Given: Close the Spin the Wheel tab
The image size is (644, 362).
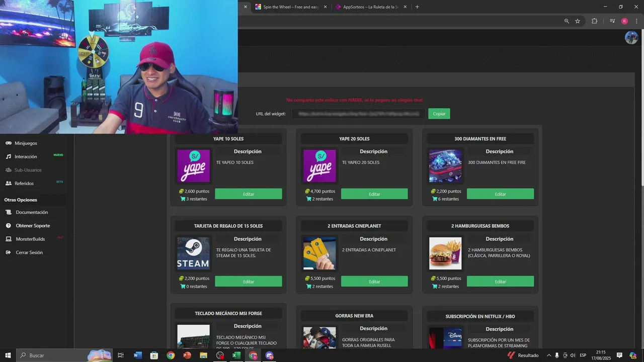Looking at the screenshot, I should pyautogui.click(x=325, y=7).
